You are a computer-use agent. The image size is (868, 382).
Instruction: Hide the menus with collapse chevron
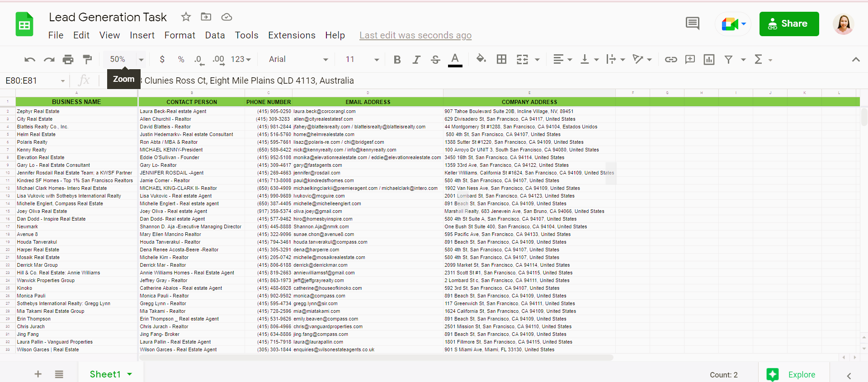pyautogui.click(x=856, y=59)
